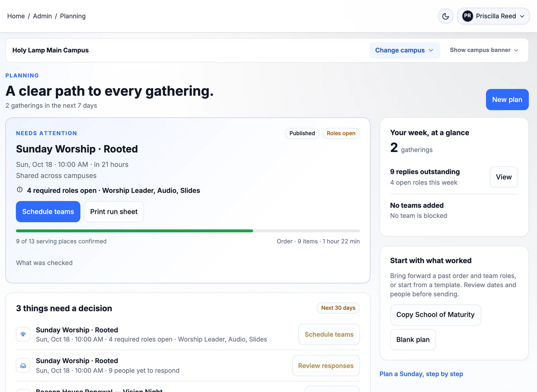Expand What was checked details
Viewport: 537px width, 392px height.
[x=44, y=263]
